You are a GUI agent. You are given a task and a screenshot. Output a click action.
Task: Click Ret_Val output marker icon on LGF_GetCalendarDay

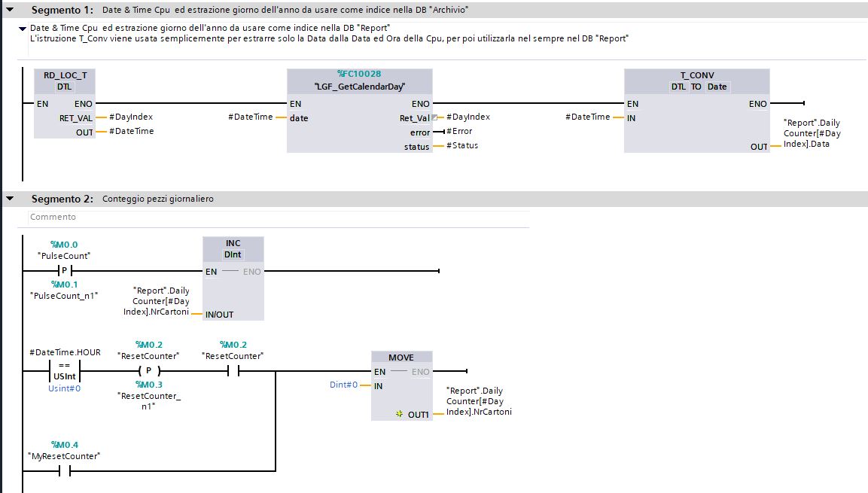point(434,117)
